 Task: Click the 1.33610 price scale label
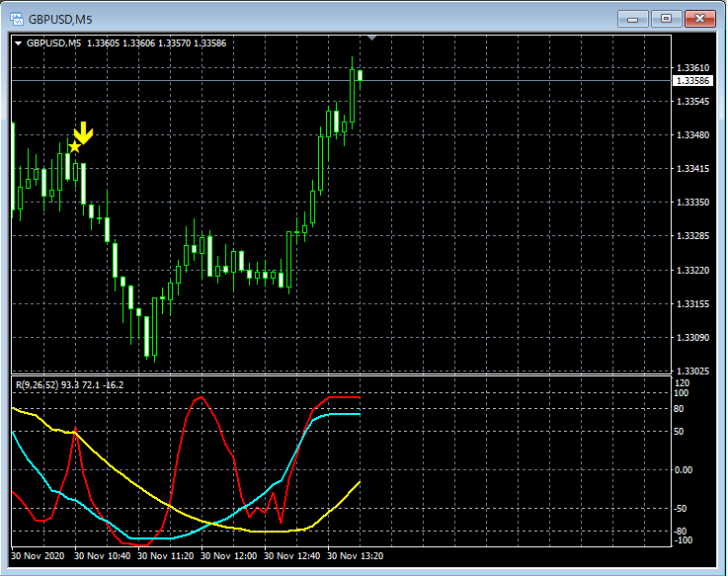pos(693,67)
